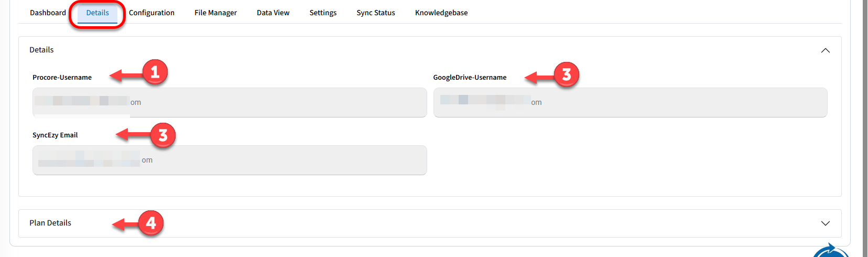Open the Settings tab

[x=323, y=13]
